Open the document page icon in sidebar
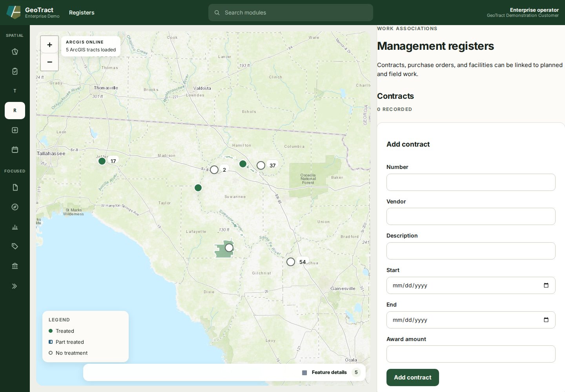The height and width of the screenshot is (392, 565). [15, 187]
